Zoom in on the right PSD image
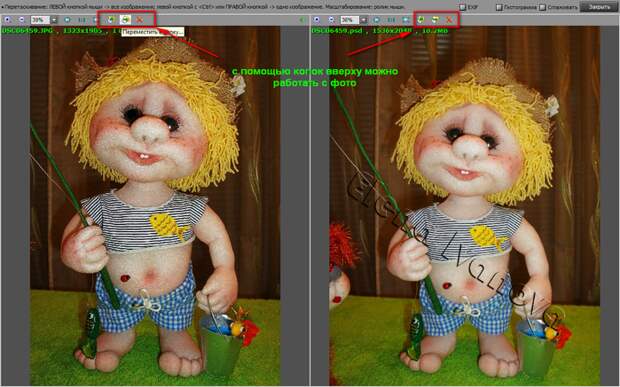This screenshot has height=387, width=620. (x=316, y=19)
